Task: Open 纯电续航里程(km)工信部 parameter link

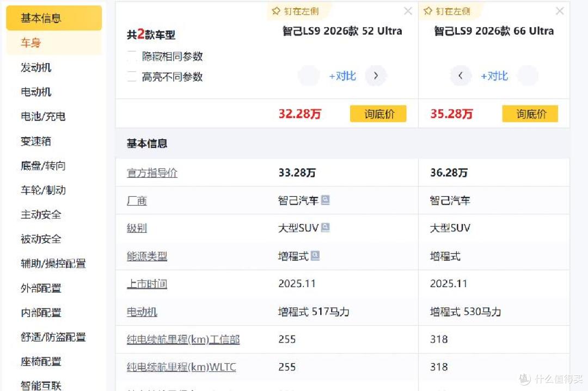Action: point(183,339)
